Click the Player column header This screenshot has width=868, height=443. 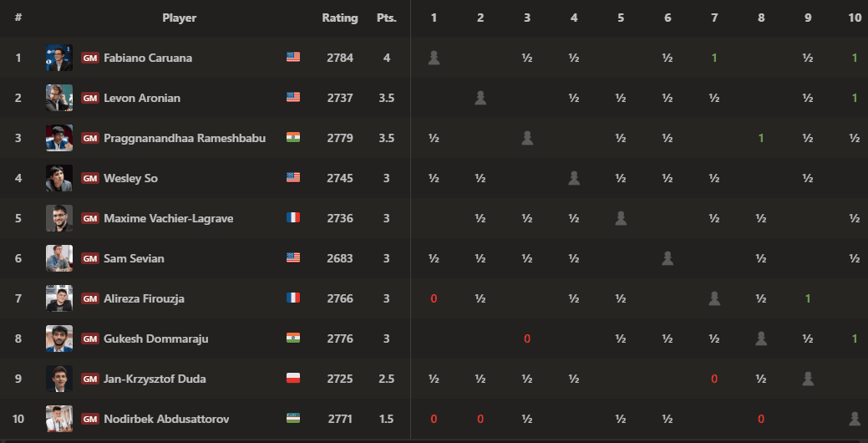pos(179,18)
